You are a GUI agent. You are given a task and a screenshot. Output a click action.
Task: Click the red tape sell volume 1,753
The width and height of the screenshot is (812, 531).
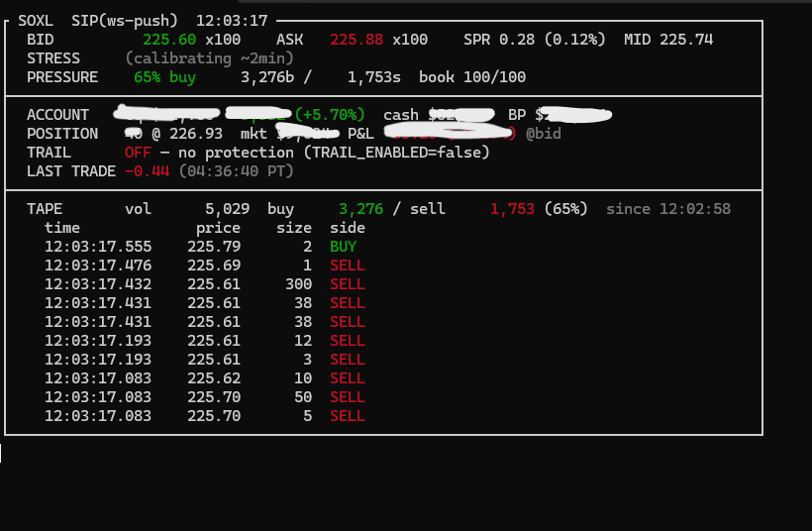coord(512,209)
